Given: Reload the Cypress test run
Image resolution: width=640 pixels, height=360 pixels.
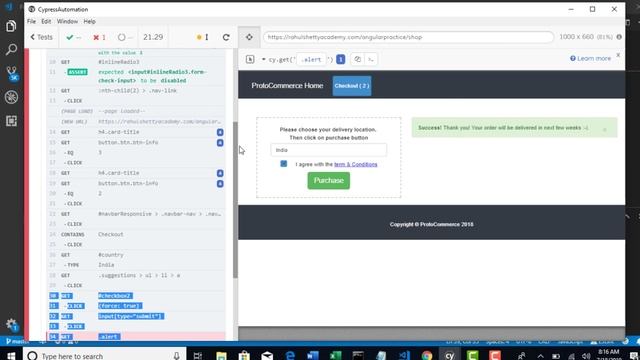Looking at the screenshot, I should click(x=226, y=37).
